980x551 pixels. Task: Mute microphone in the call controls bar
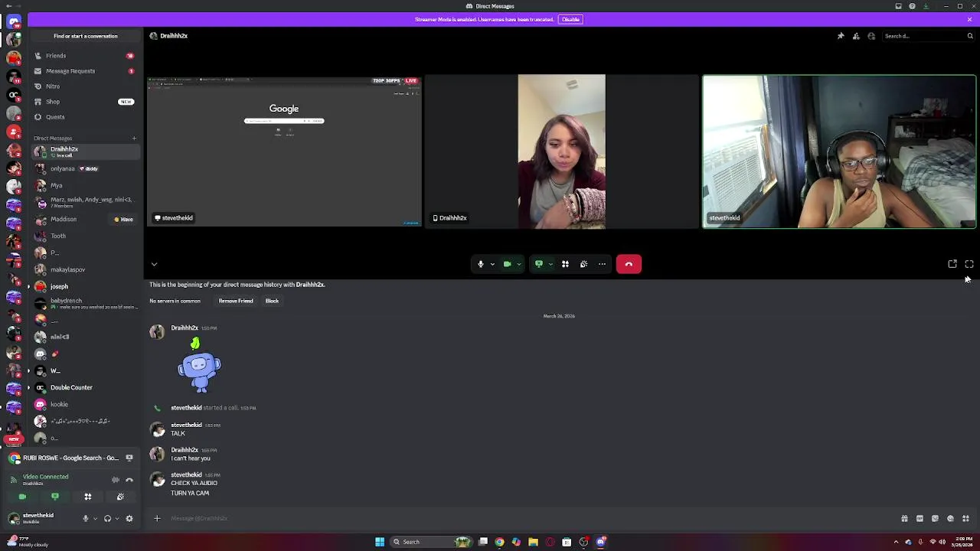481,264
